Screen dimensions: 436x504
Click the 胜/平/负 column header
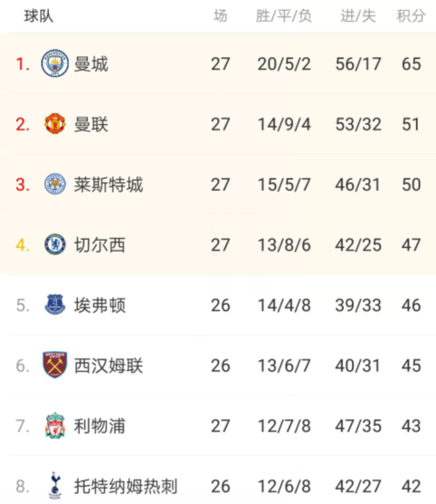pyautogui.click(x=284, y=16)
